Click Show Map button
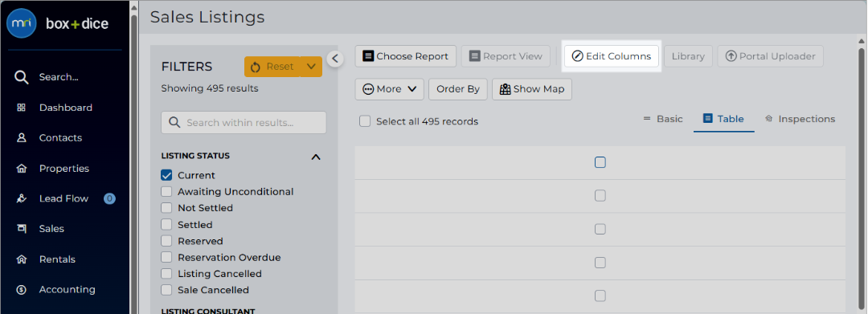Viewport: 868px width, 314px height. 531,89
